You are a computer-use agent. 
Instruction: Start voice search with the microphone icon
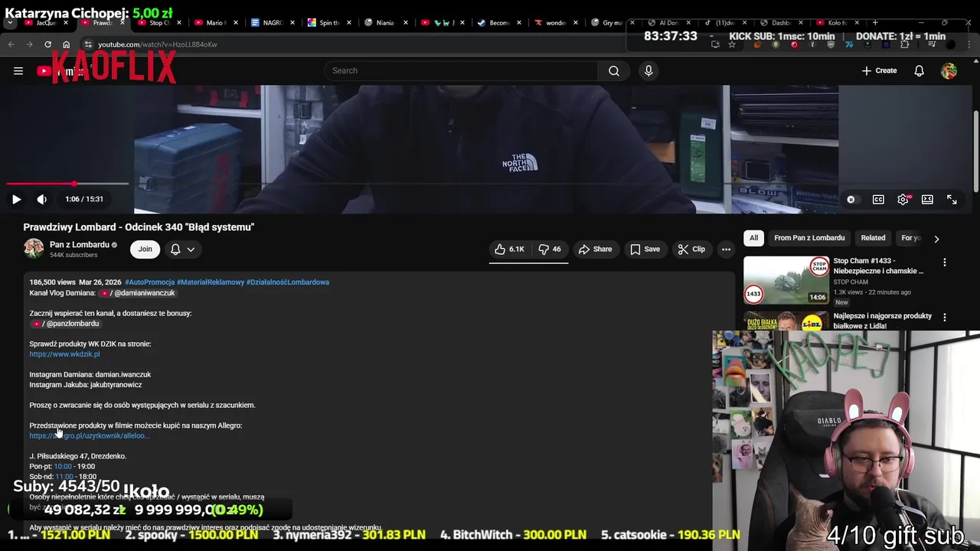pos(648,71)
